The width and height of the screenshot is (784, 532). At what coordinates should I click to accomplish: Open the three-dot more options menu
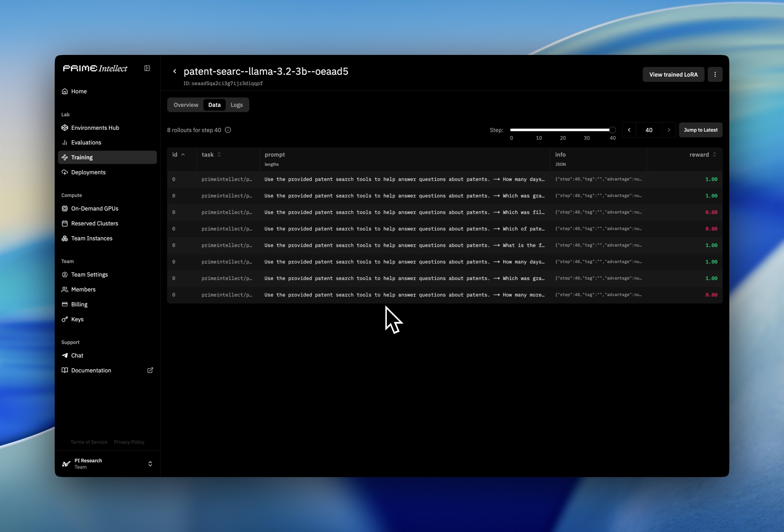click(715, 75)
